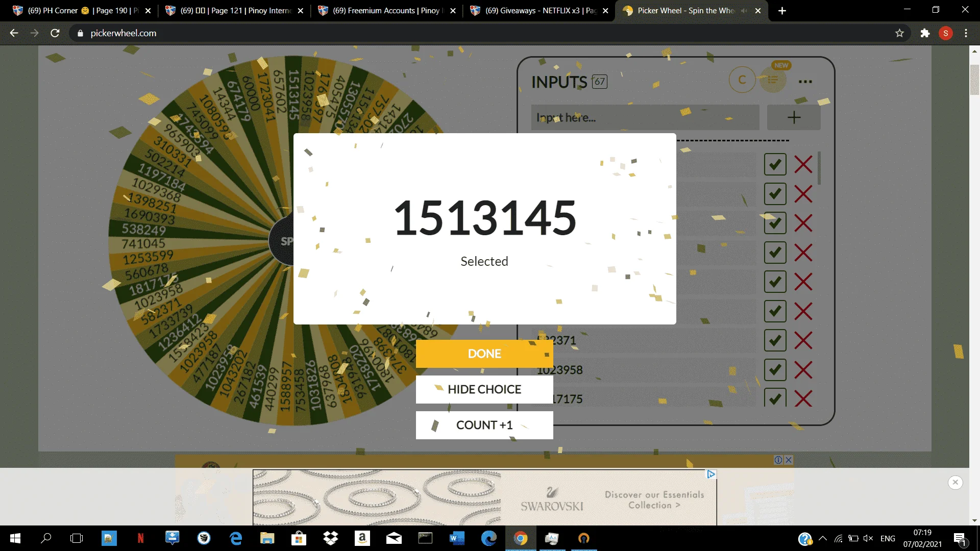This screenshot has height=551, width=980.
Task: Click the red X on the topmost input row
Action: tap(803, 164)
